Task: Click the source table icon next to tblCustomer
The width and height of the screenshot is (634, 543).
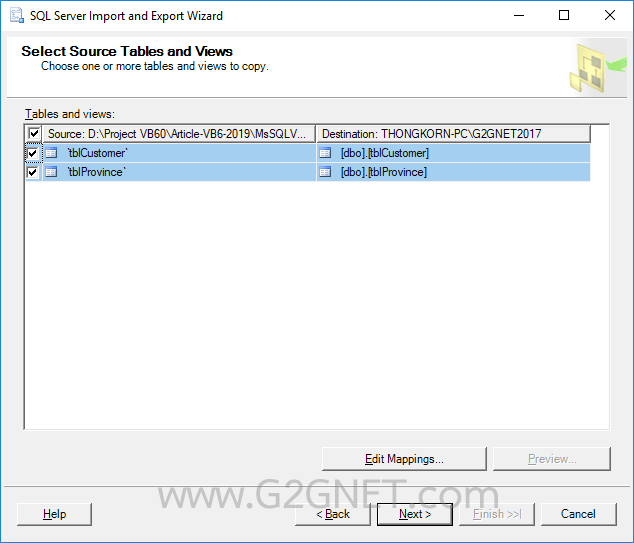Action: (51, 153)
